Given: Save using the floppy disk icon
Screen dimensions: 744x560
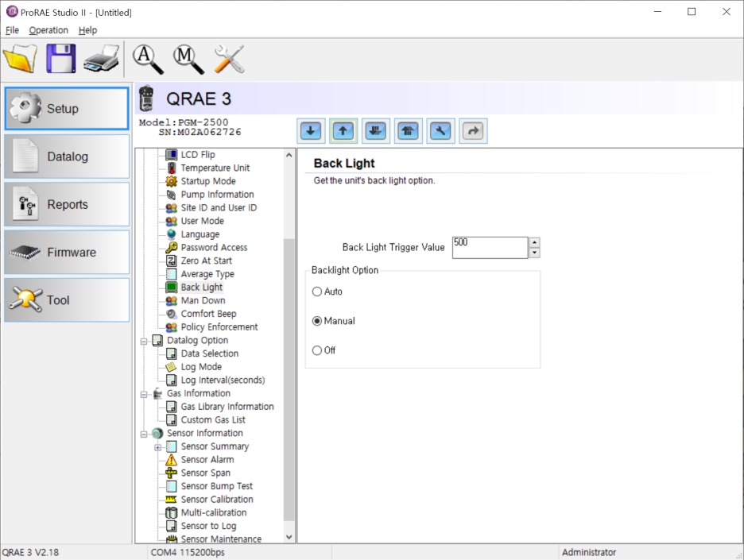Looking at the screenshot, I should (x=60, y=58).
